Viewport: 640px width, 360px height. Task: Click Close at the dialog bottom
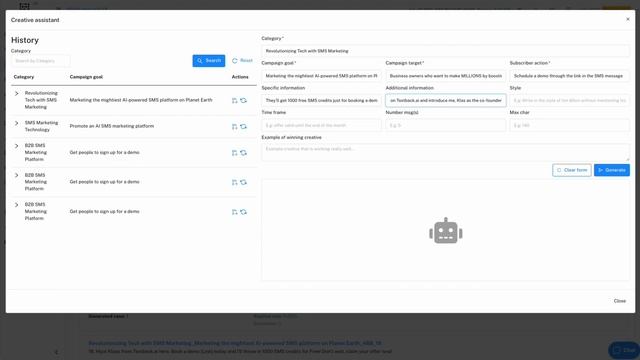[620, 301]
